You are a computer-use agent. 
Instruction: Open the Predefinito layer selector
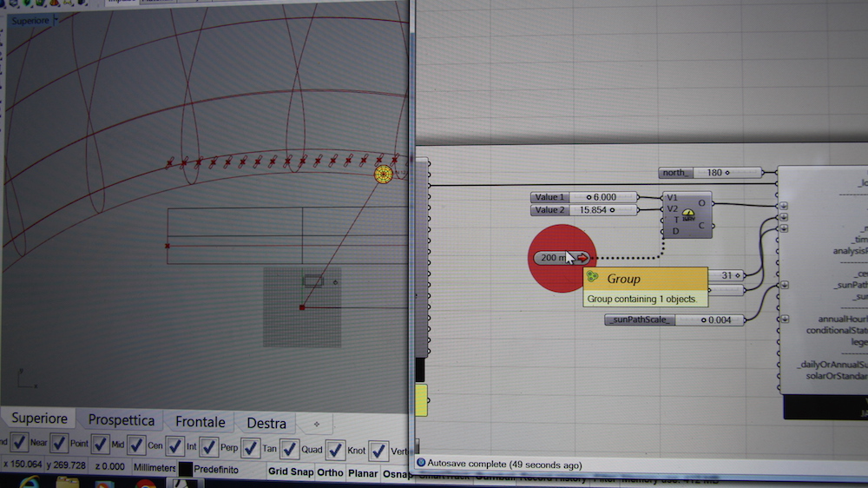click(216, 469)
